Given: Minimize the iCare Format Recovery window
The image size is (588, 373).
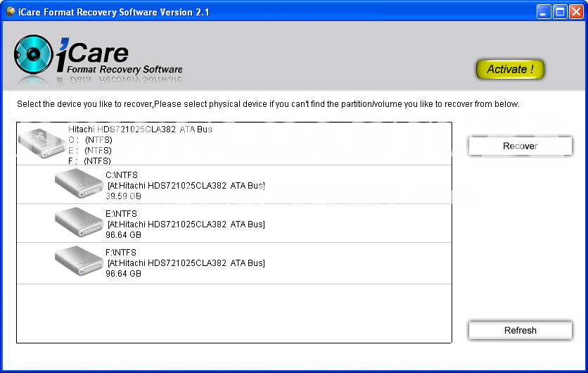Looking at the screenshot, I should tap(544, 12).
